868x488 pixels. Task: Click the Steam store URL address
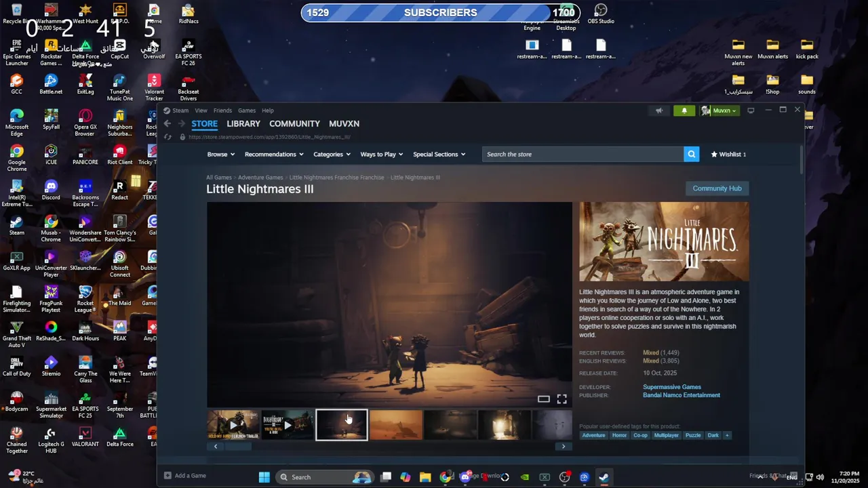269,137
